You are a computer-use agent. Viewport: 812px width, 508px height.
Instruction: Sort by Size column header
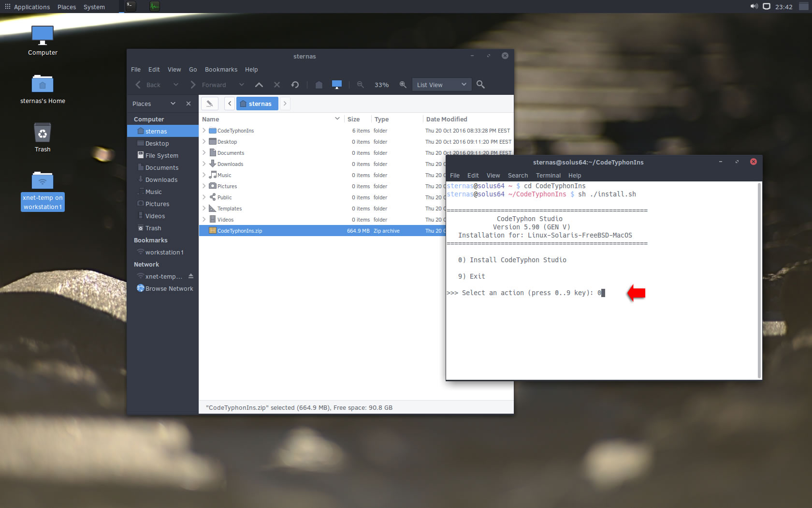tap(358, 119)
